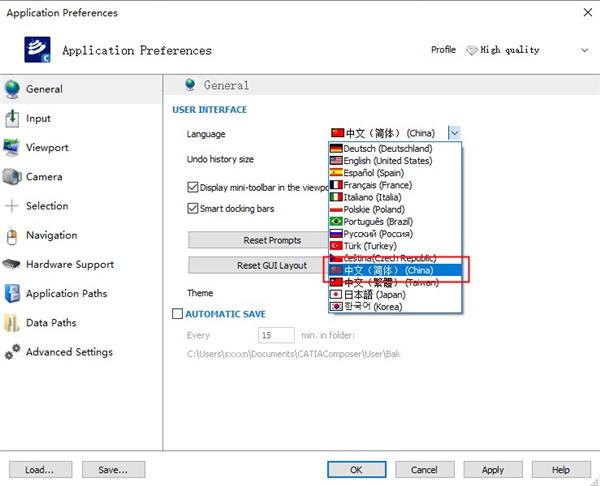This screenshot has height=486, width=600.
Task: Click the Advanced Settings gears icon
Action: click(x=12, y=352)
